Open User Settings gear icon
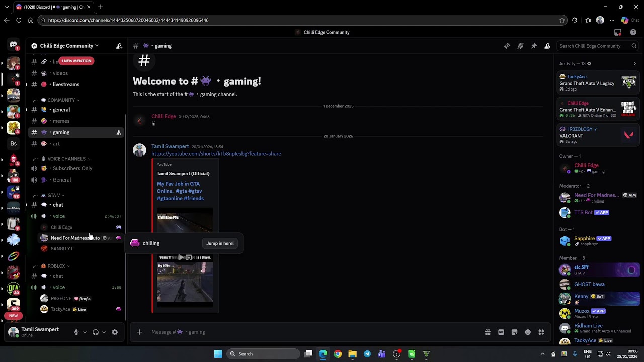The image size is (644, 362). click(115, 332)
